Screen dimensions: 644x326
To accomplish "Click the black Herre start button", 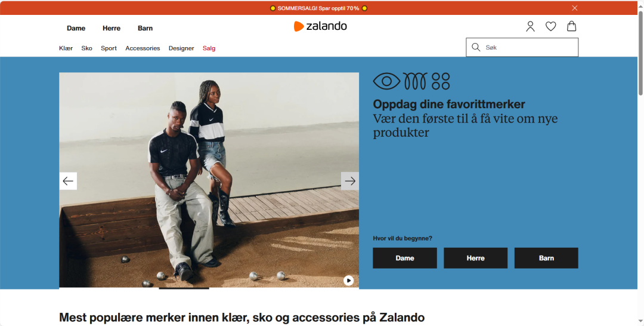I will click(476, 258).
